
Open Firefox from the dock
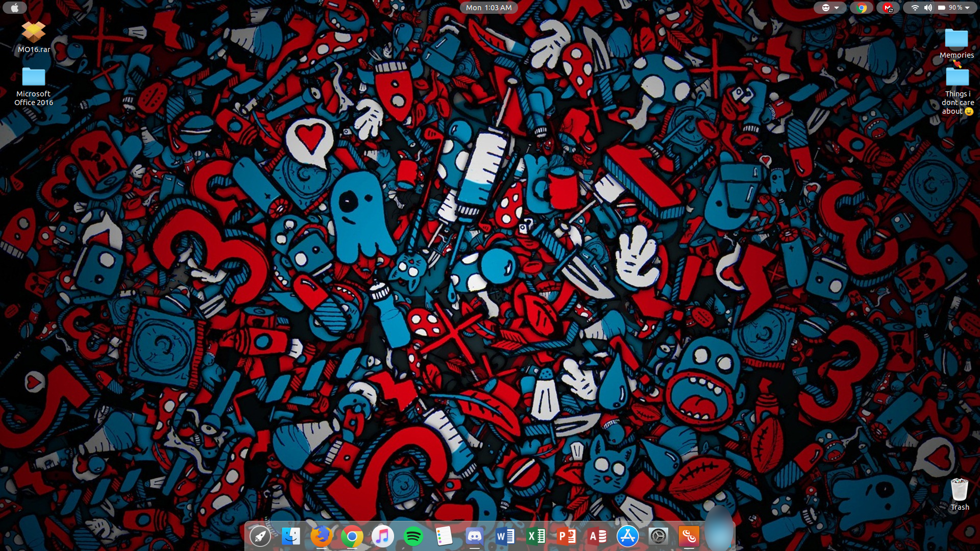pyautogui.click(x=322, y=536)
